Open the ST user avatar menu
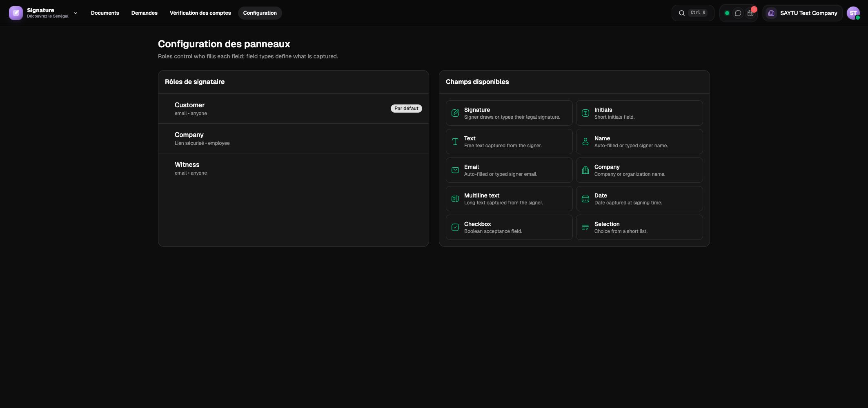 pyautogui.click(x=853, y=13)
